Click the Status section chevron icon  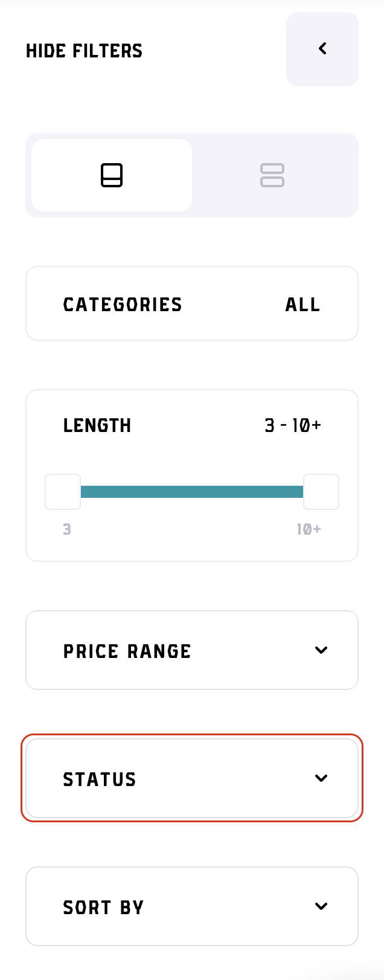click(x=321, y=778)
